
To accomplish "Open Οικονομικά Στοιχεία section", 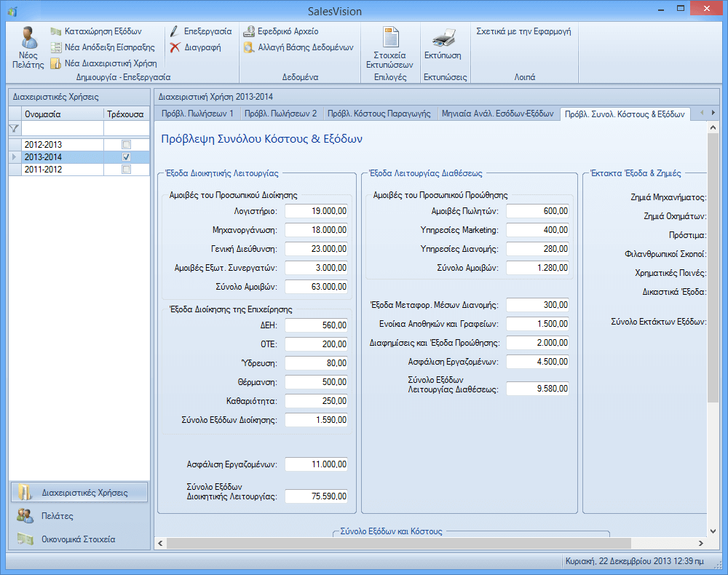I will click(78, 539).
